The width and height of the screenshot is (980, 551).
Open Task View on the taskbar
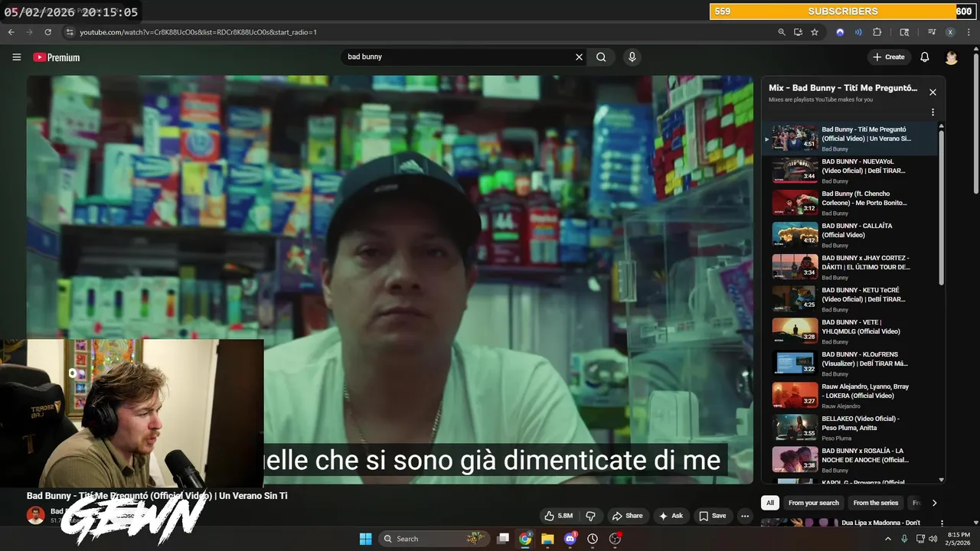point(503,539)
